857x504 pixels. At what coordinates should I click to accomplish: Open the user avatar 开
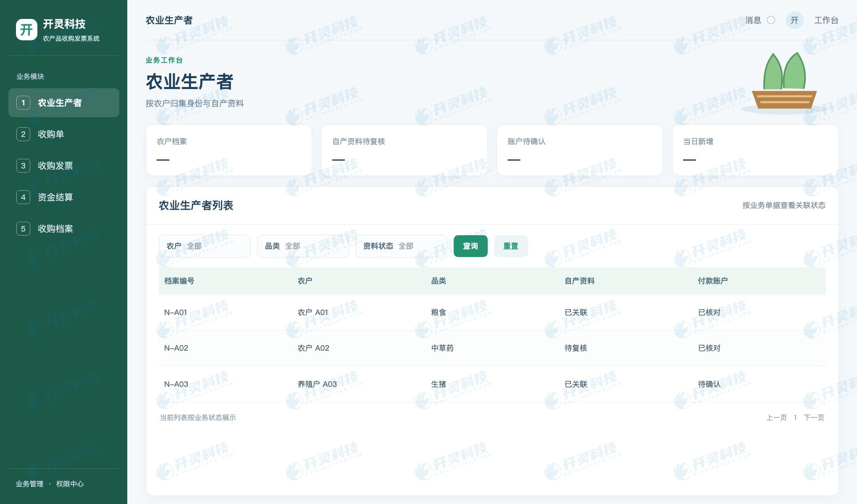(794, 20)
